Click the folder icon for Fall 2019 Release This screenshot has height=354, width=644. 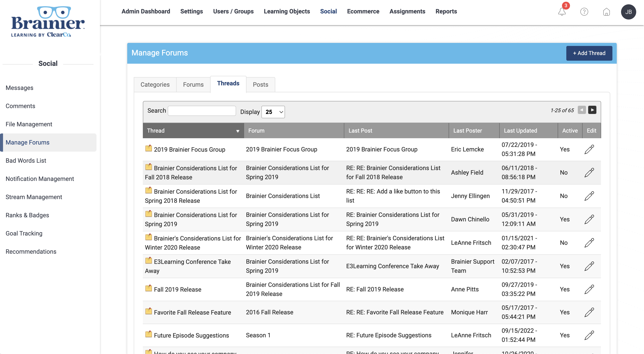pos(148,288)
